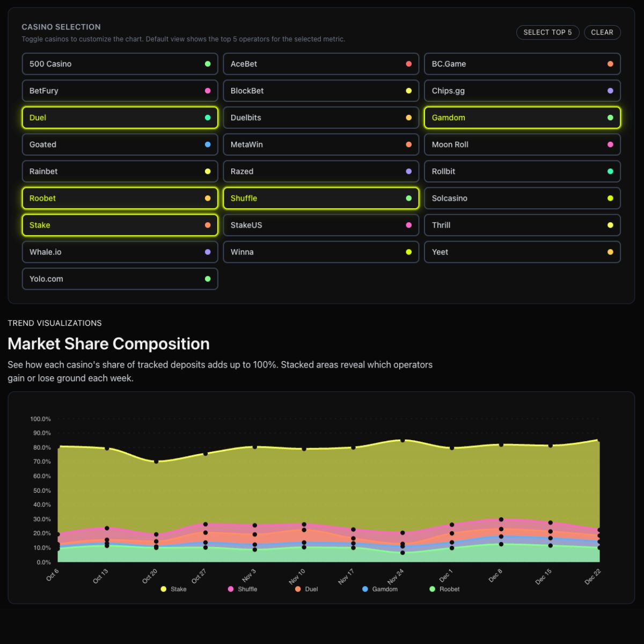Toggle Chips.gg casino
Screen dimensions: 644x644
tap(522, 91)
